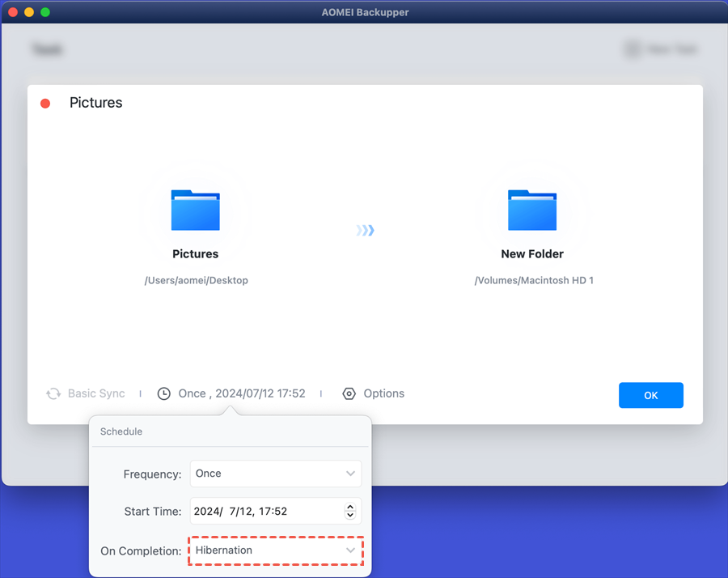
Task: Click the Pictures source folder icon
Action: (196, 210)
